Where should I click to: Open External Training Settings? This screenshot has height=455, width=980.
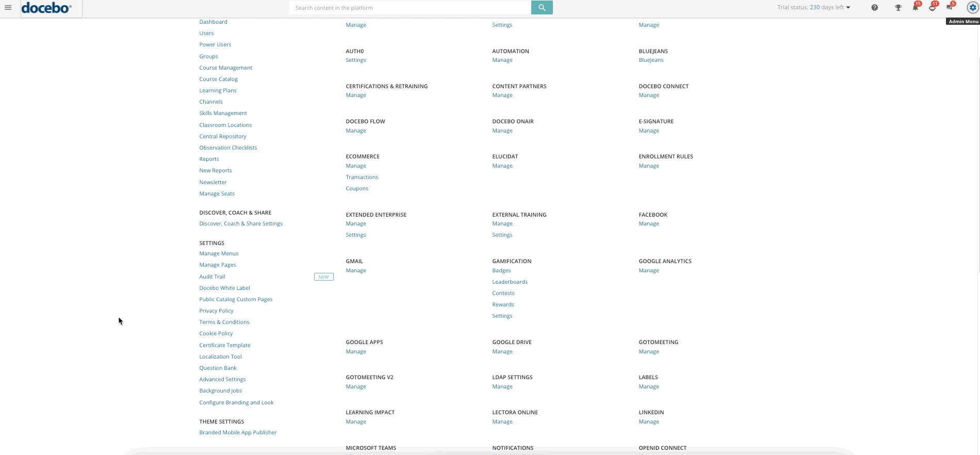pos(502,235)
